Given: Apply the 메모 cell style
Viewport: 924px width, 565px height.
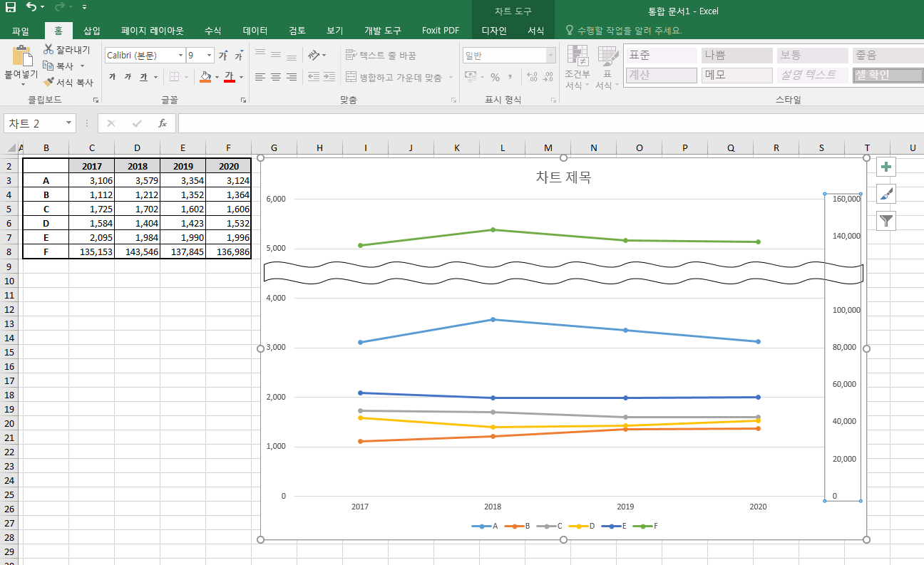Looking at the screenshot, I should coord(737,75).
